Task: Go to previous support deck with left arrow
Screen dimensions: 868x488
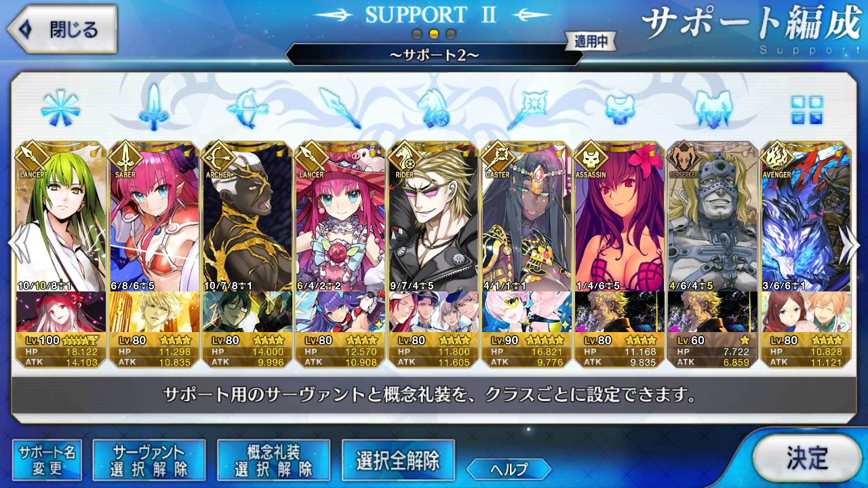Action: tap(15, 244)
